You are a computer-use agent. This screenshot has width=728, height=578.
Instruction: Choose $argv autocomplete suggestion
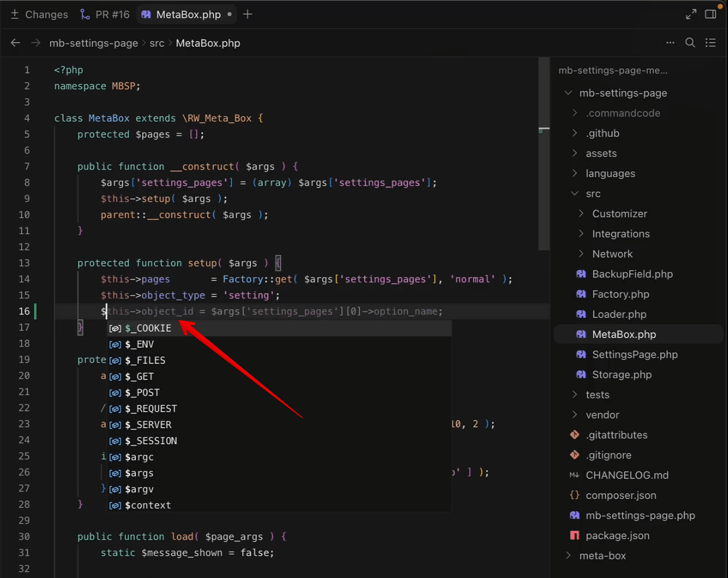coord(279,489)
